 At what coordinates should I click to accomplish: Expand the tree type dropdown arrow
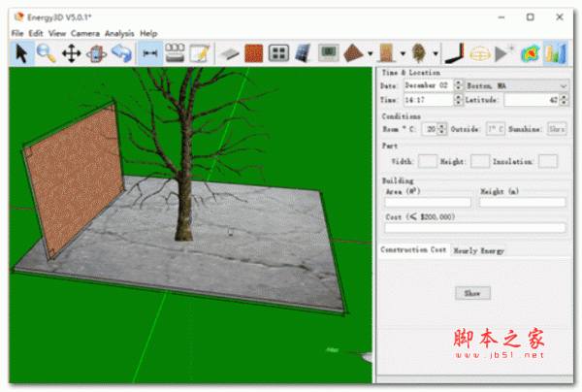(x=436, y=53)
